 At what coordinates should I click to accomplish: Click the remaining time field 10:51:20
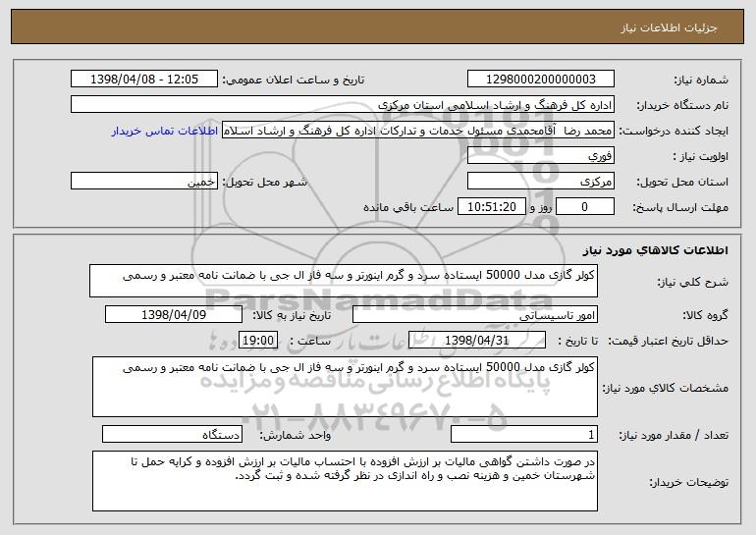click(x=491, y=207)
